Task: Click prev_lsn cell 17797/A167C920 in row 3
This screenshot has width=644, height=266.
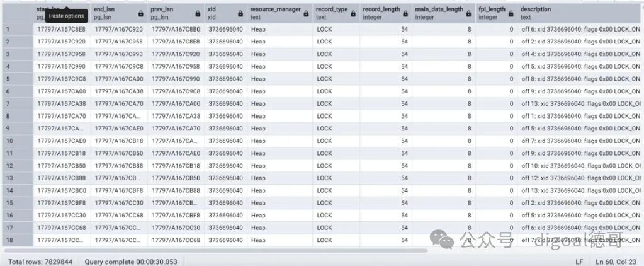Action: 176,54
